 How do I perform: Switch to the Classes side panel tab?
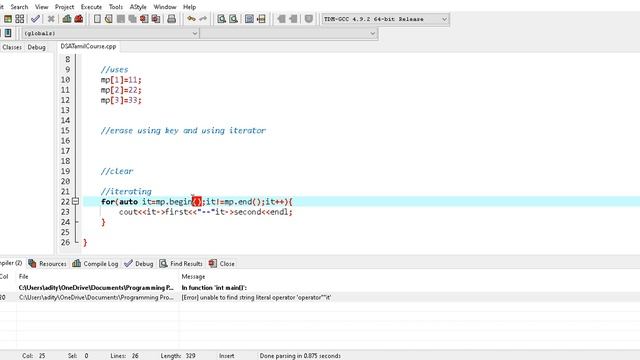pyautogui.click(x=12, y=47)
